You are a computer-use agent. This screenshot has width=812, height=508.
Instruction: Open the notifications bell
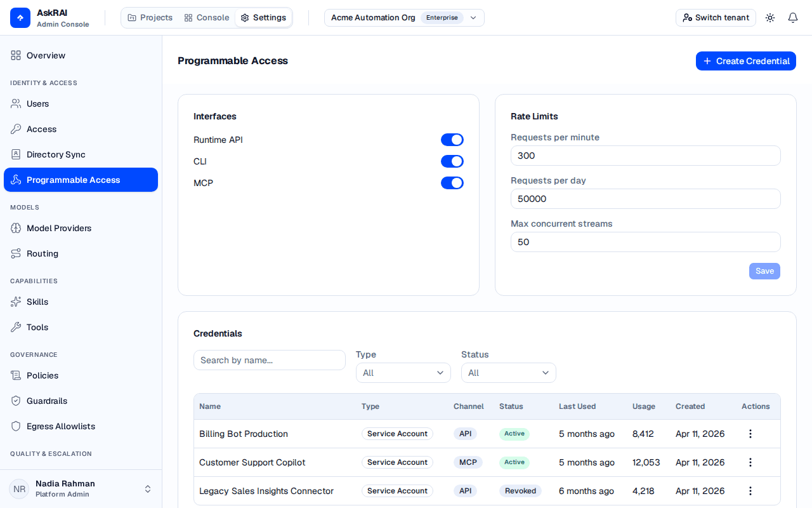coord(793,18)
